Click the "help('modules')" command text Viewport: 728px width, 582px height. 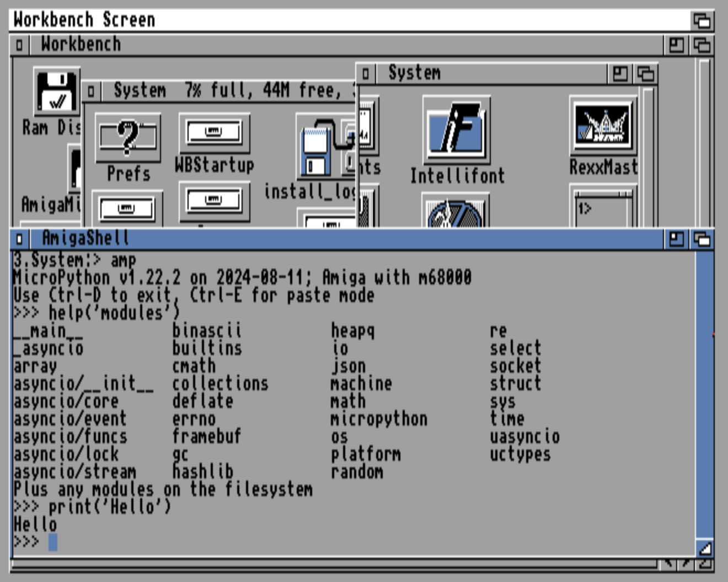click(114, 313)
